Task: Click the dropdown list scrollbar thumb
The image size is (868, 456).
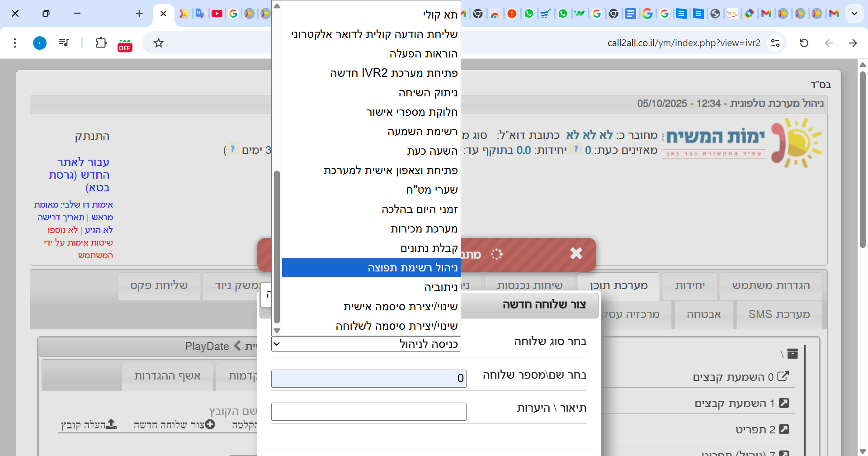Action: click(x=277, y=247)
